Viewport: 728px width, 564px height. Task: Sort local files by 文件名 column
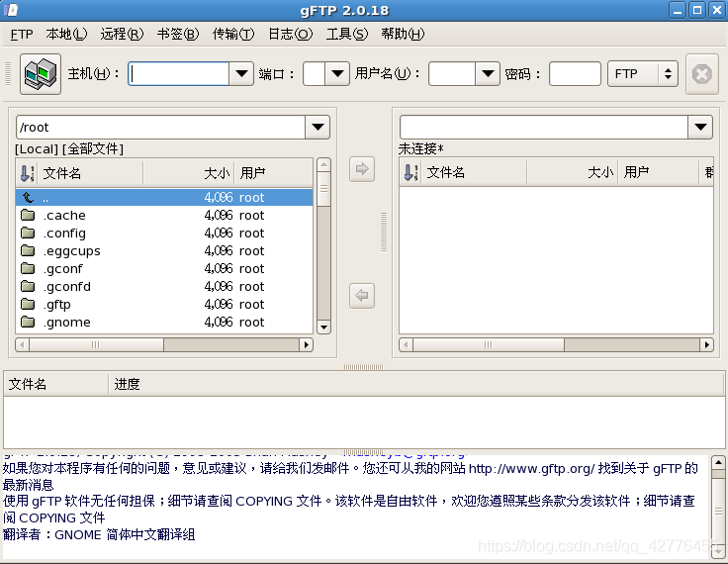90,173
